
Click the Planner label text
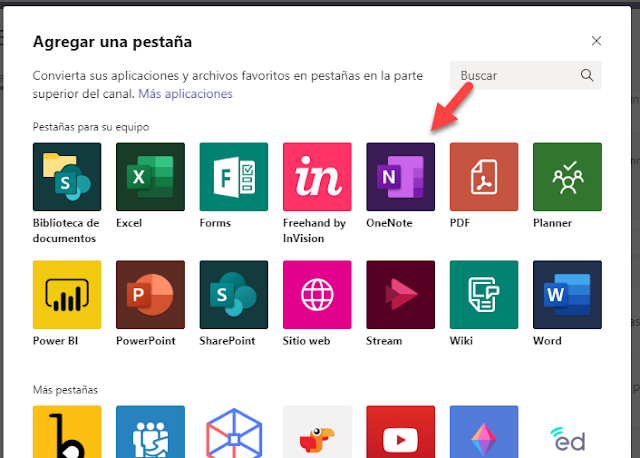point(552,223)
